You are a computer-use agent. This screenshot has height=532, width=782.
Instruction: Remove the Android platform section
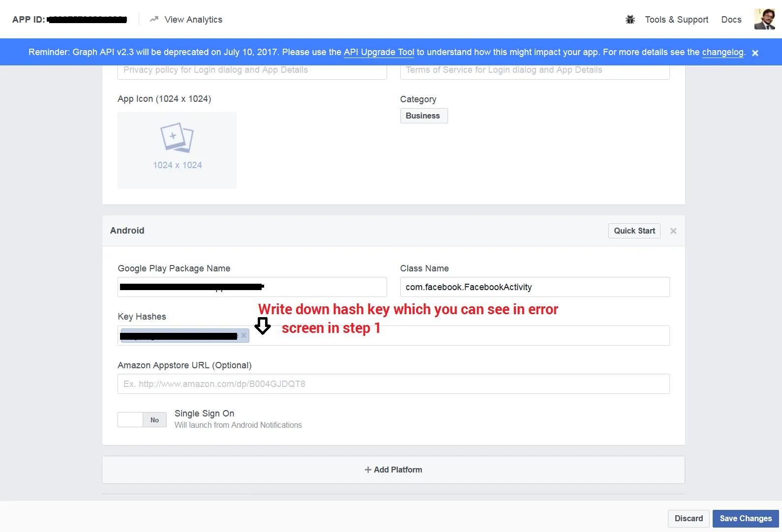coord(673,231)
